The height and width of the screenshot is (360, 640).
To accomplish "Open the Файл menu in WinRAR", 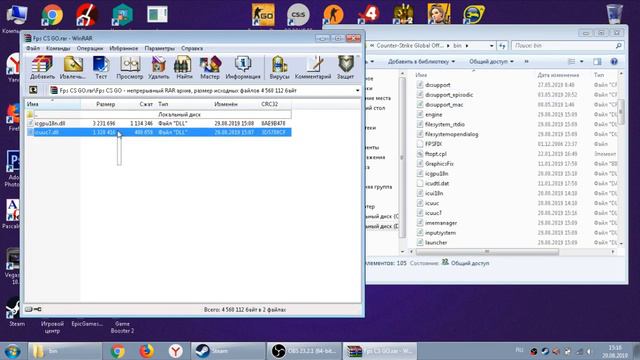I will coord(33,48).
